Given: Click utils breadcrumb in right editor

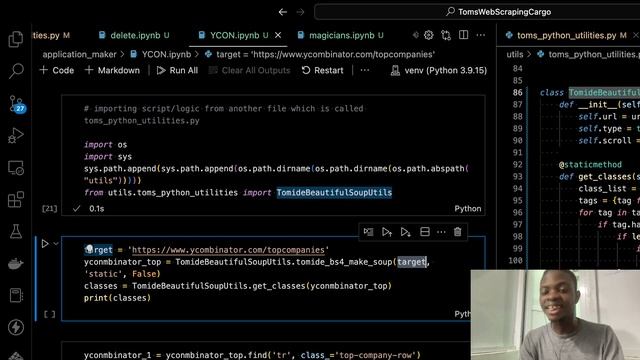Looking at the screenshot, I should point(515,54).
